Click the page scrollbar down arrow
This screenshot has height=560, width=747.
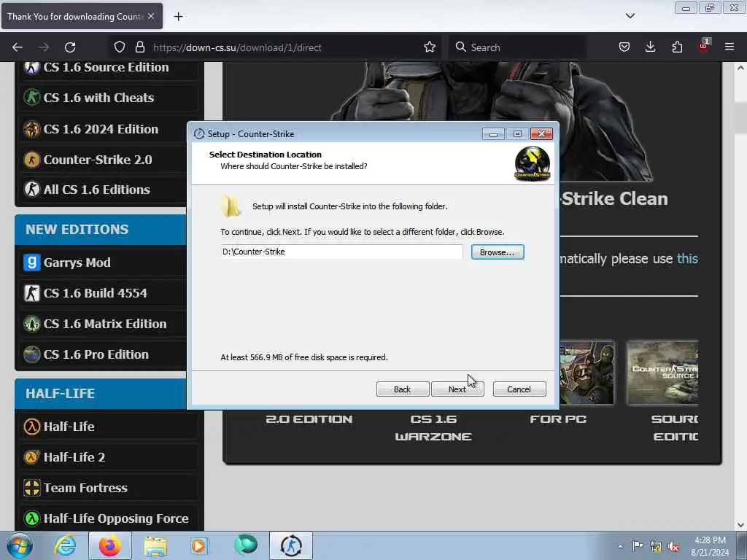[x=741, y=525]
